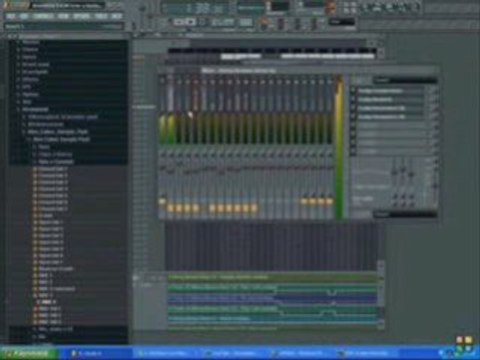
Task: Open the first empty effect slot below loaded plugins
Action: coord(391,126)
